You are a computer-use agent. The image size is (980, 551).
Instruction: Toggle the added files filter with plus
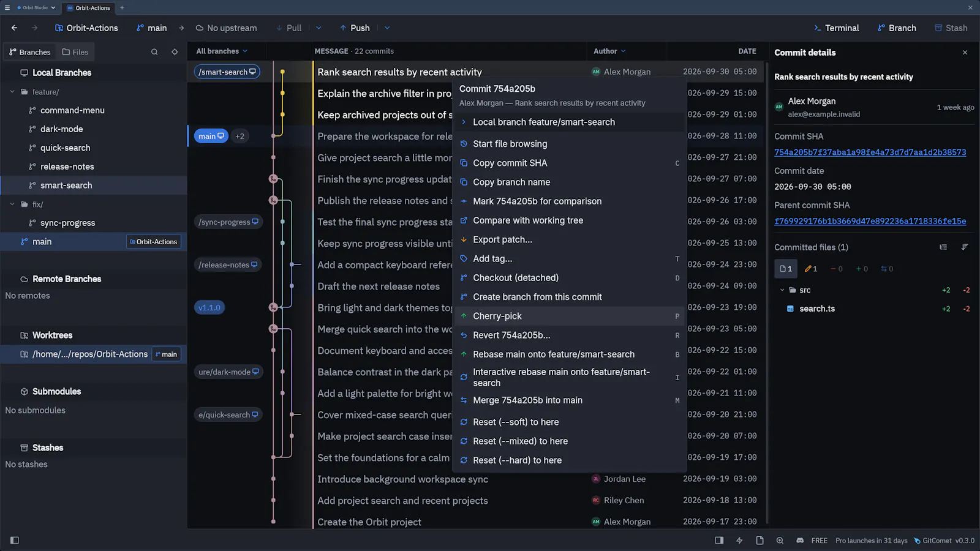[862, 269]
